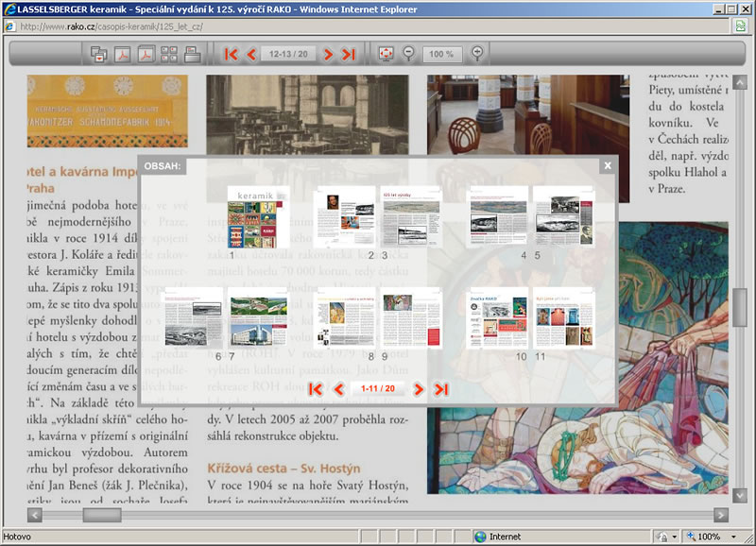Open the windows dropdown icon in toolbar
Image resolution: width=756 pixels, height=546 pixels.
(x=99, y=54)
